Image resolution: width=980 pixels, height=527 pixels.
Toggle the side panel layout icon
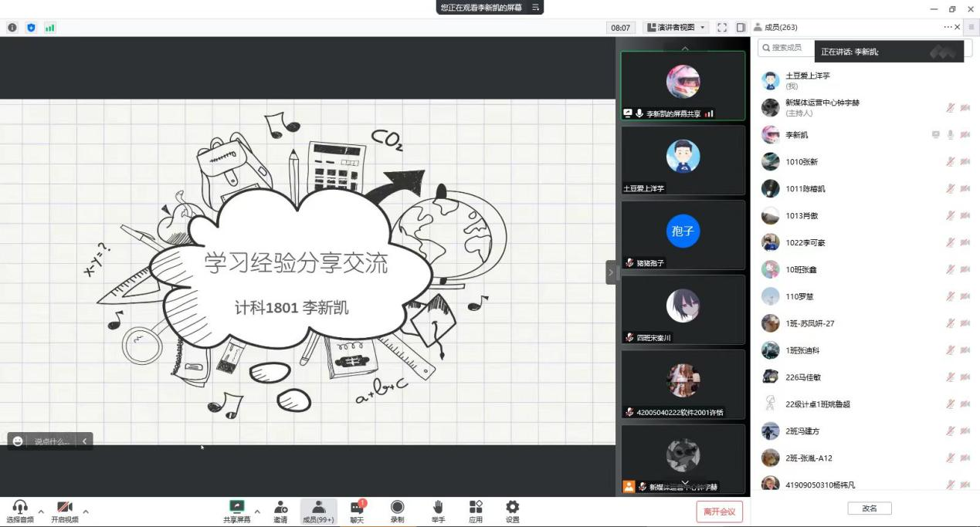click(741, 28)
